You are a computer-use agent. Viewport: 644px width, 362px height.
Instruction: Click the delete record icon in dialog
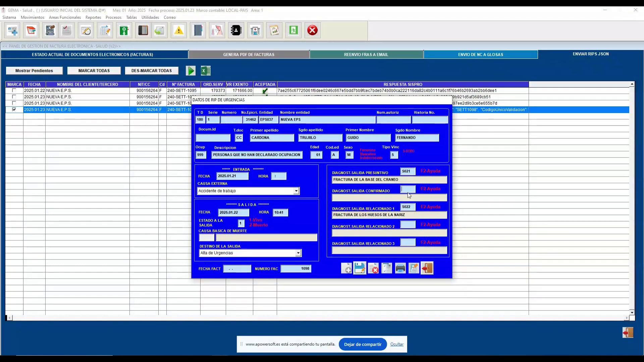pos(373,268)
